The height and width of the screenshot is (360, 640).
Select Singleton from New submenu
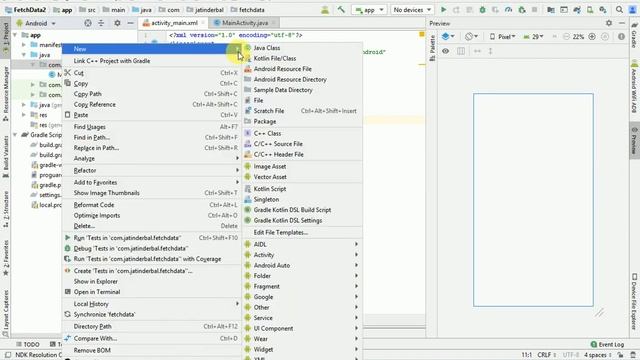coord(302,199)
